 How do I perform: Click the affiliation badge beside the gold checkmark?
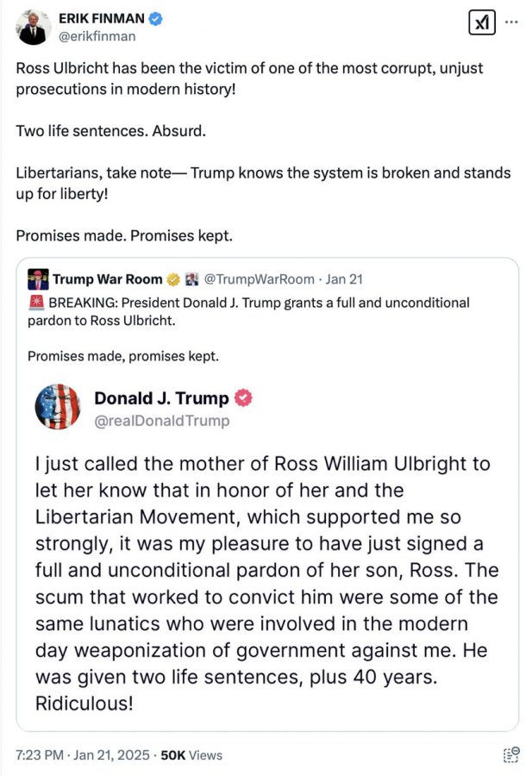191,279
